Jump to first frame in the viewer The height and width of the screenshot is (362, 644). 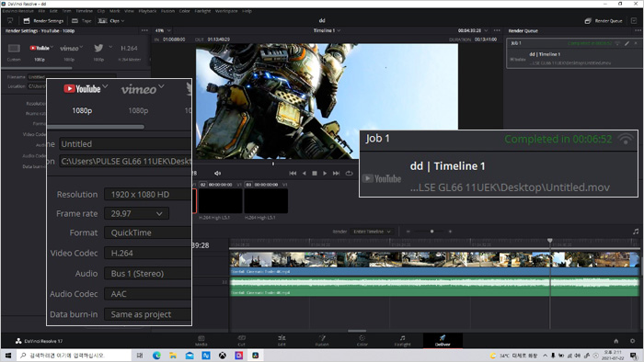[293, 174]
